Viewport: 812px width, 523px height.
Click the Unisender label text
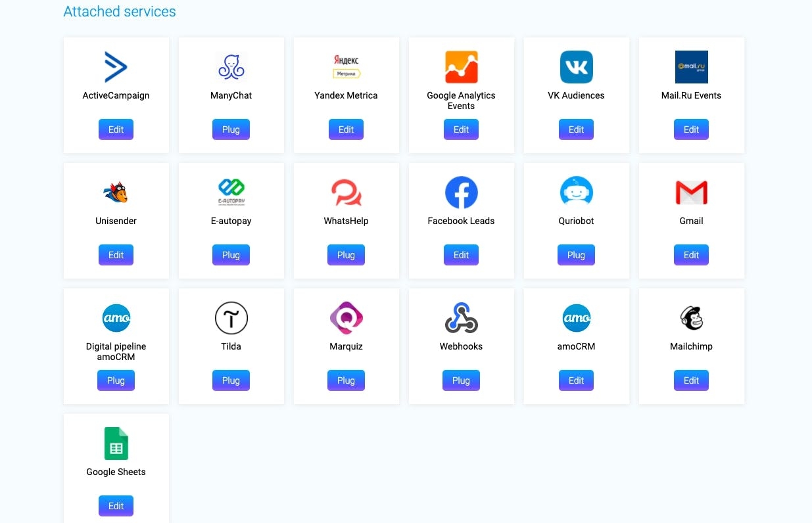(x=116, y=221)
